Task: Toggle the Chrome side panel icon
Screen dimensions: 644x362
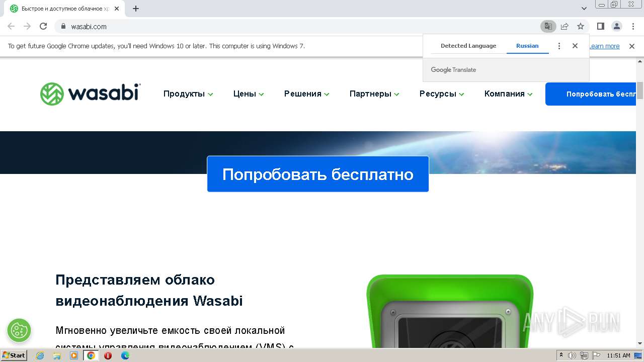Action: point(601,26)
